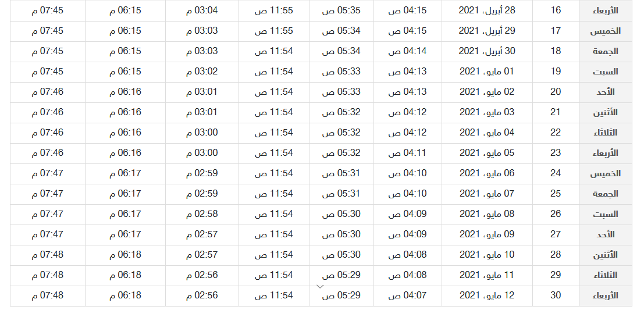Select the 06:17 م cell in row 25
The width and height of the screenshot is (644, 317).
tap(125, 194)
